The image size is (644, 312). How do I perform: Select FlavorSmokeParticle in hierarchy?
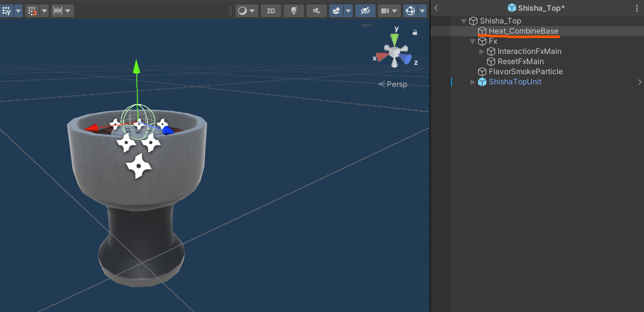(x=526, y=72)
